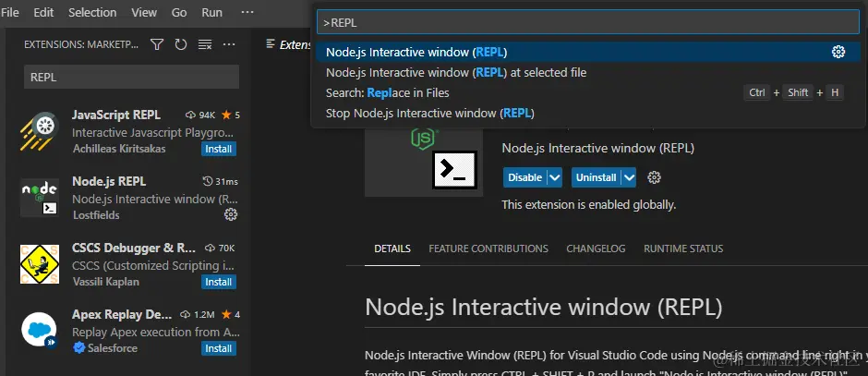
Task: Filter extensions with the funnel icon
Action: [x=157, y=44]
